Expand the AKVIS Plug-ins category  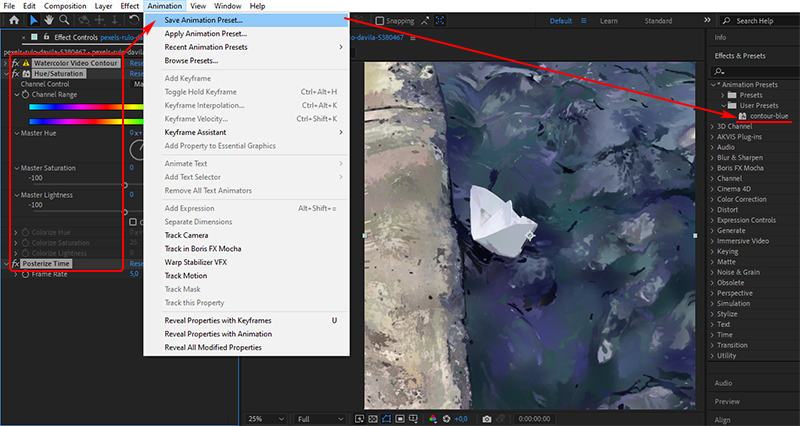pos(712,137)
